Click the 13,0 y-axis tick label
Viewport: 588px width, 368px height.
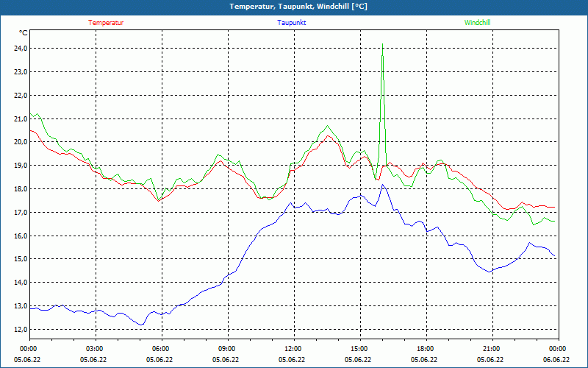click(x=19, y=306)
